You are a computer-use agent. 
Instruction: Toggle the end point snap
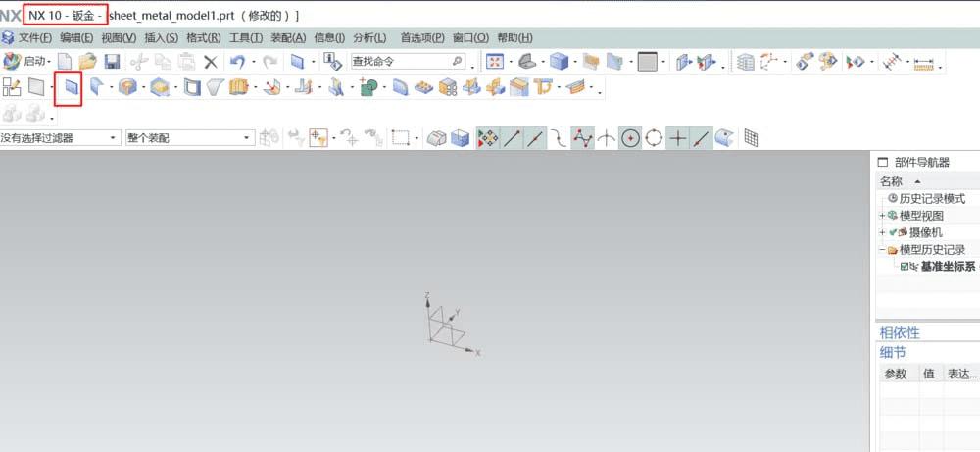click(512, 138)
